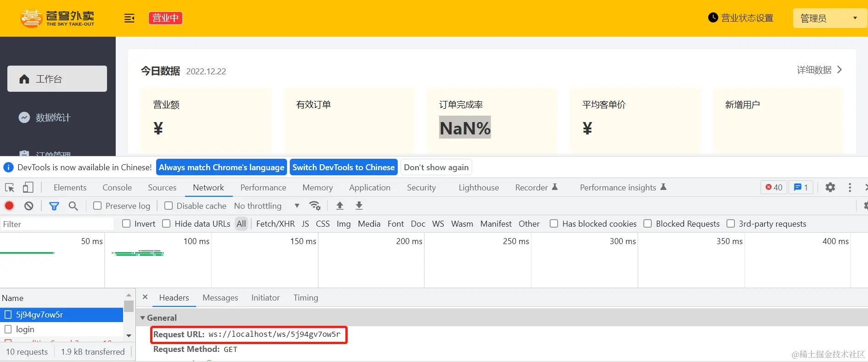Viewport: 868px width, 362px height.
Task: Click the import HAR upload arrow
Action: coord(340,206)
